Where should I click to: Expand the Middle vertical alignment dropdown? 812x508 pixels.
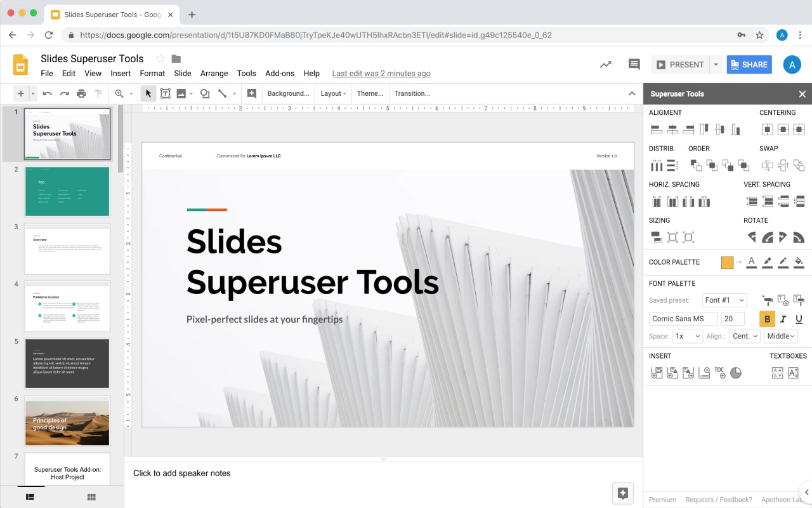tap(780, 336)
